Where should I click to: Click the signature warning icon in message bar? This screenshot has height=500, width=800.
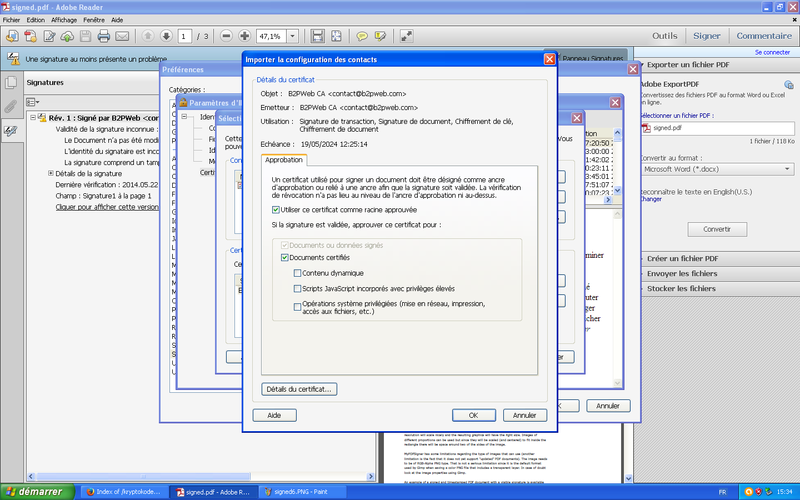13,59
